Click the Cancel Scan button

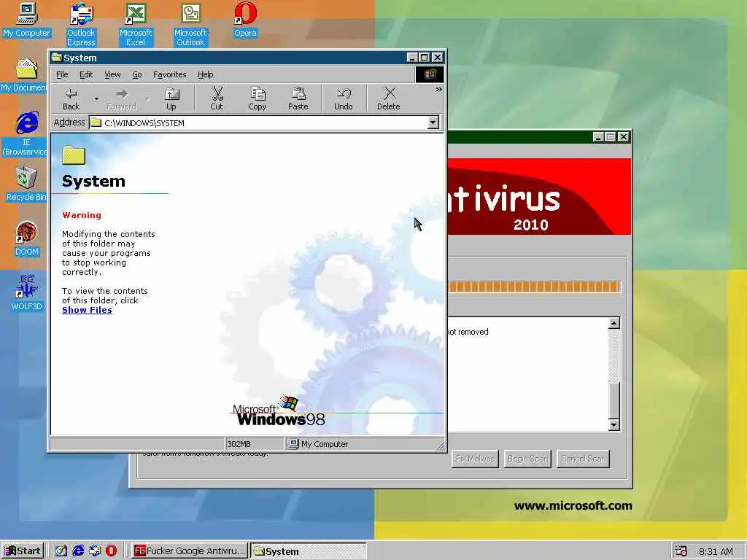point(583,459)
